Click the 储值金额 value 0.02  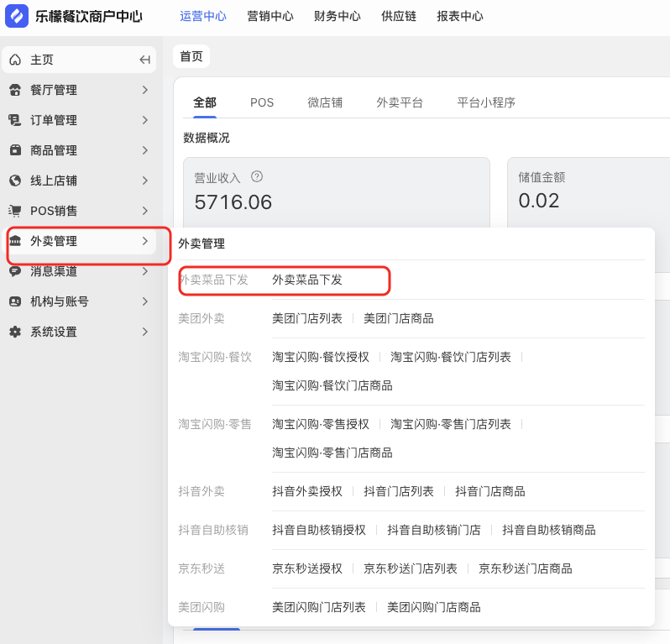(538, 201)
